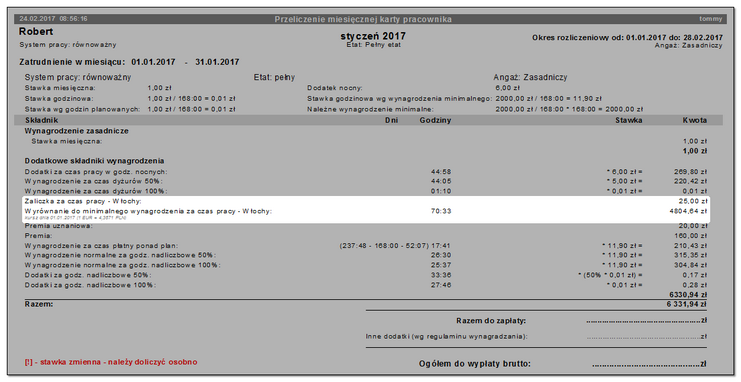Select Dodatki za czas pracy w godz. nocnych row
This screenshot has height=382, width=741.
[366, 172]
